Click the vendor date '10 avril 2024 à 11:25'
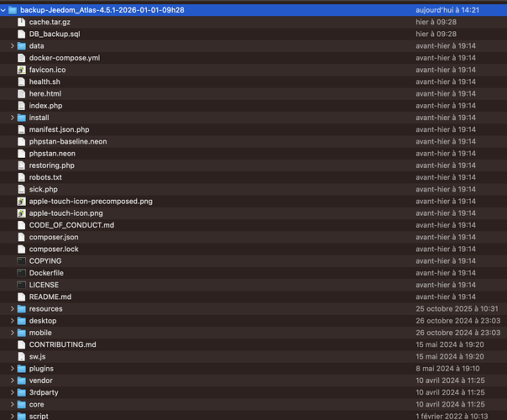Image resolution: width=507 pixels, height=420 pixels. pyautogui.click(x=450, y=381)
